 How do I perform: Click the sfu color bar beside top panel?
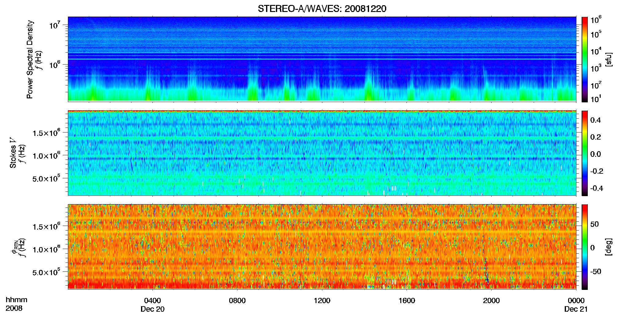pos(585,59)
